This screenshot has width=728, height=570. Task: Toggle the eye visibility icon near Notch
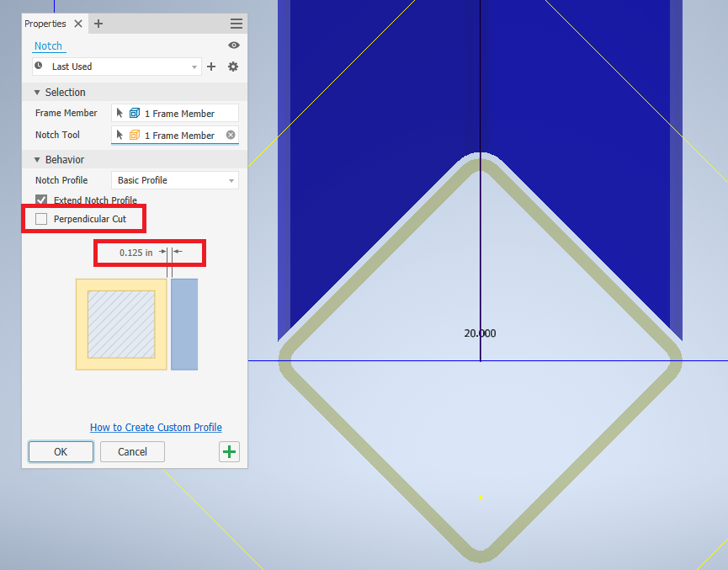(x=233, y=45)
